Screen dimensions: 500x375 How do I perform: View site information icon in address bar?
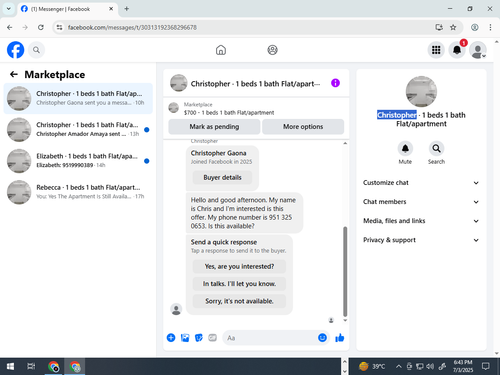coord(59,27)
